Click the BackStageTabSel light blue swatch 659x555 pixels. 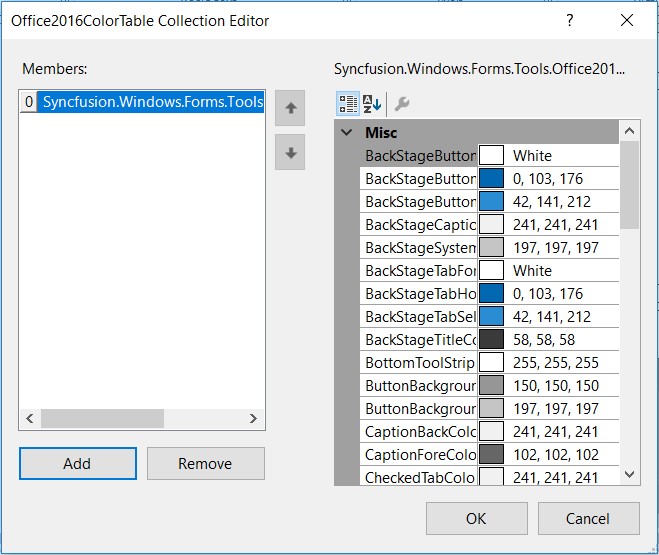491,316
